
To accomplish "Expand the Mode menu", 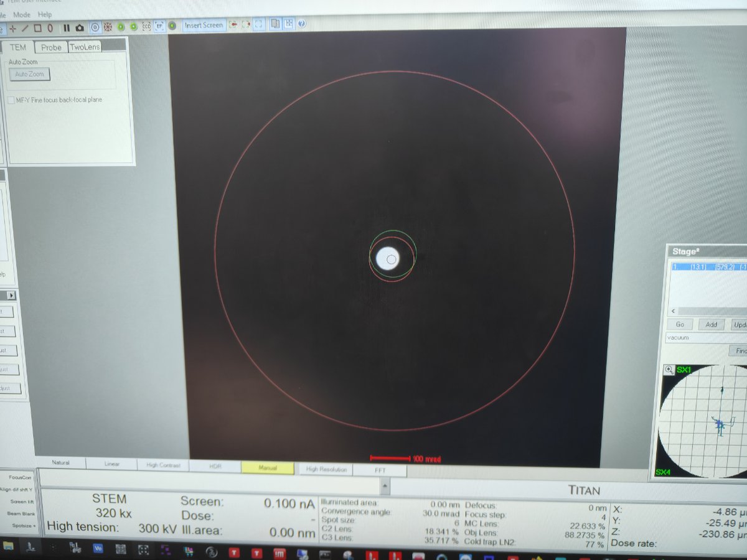I will [22, 14].
